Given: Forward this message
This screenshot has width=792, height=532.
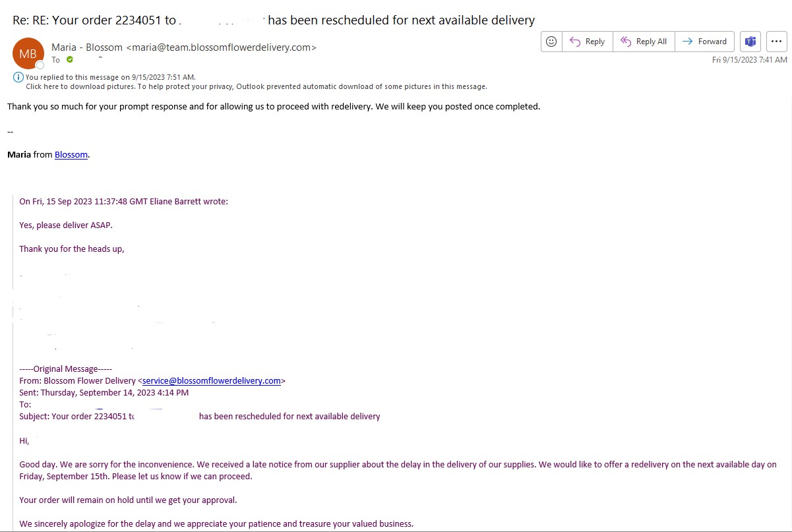Looking at the screenshot, I should click(x=704, y=42).
